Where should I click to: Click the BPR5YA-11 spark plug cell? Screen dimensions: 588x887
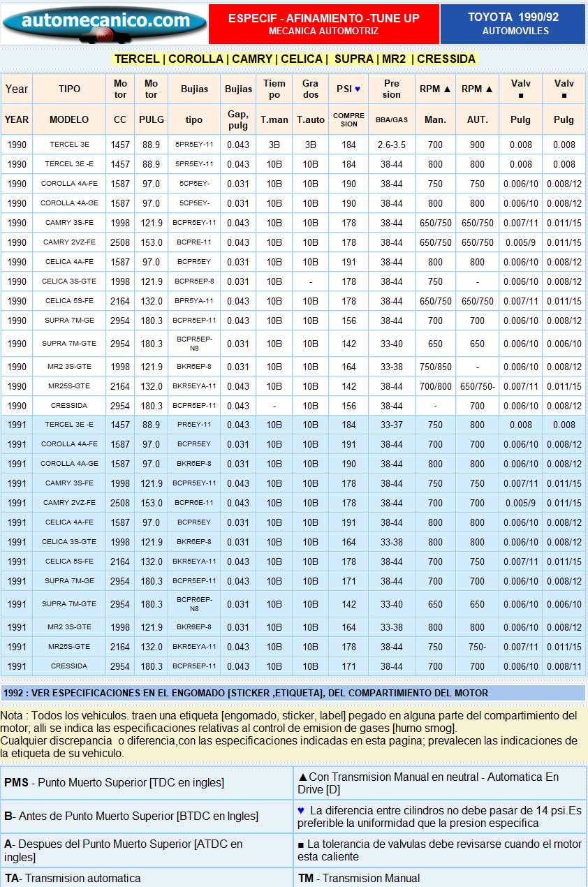pos(194,301)
